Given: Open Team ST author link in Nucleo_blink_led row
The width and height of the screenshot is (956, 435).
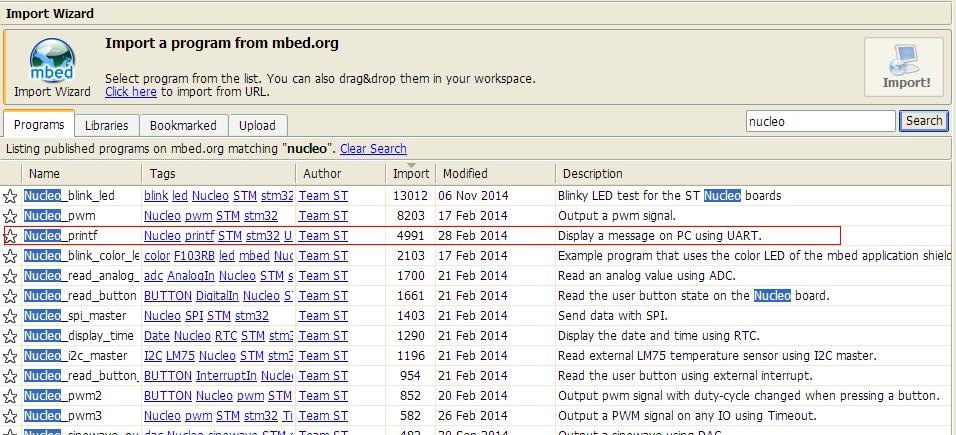Looking at the screenshot, I should (x=323, y=196).
